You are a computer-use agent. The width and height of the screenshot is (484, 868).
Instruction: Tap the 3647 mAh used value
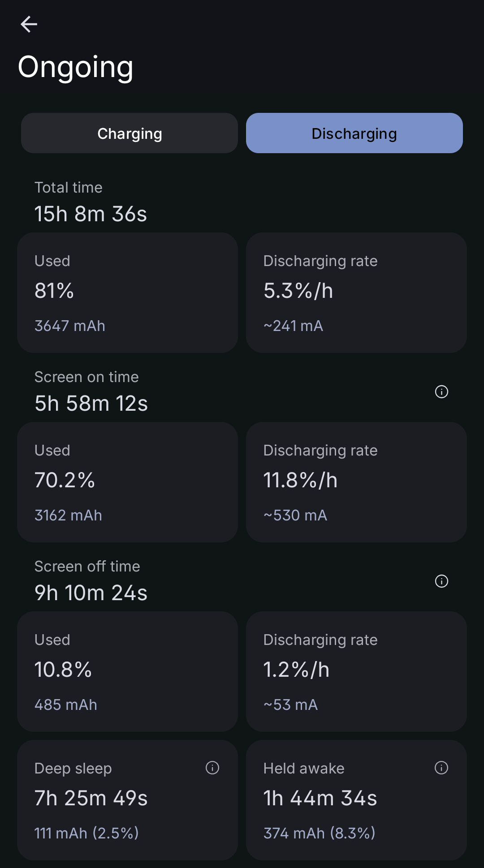70,326
